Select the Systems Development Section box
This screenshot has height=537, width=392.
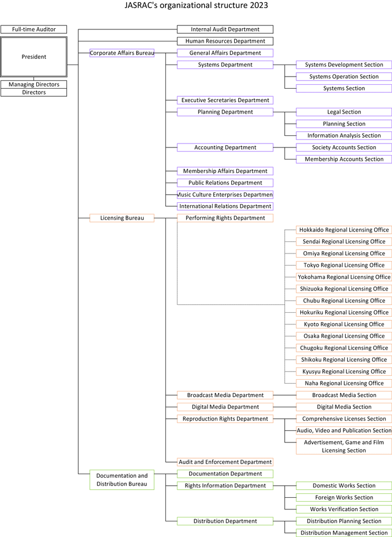[x=344, y=65]
